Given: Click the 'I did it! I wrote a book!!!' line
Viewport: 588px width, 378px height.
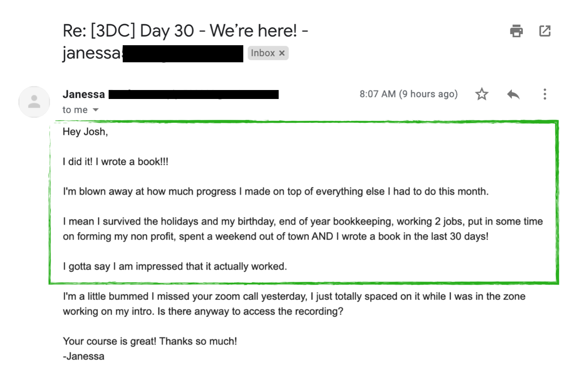Looking at the screenshot, I should pos(115,162).
